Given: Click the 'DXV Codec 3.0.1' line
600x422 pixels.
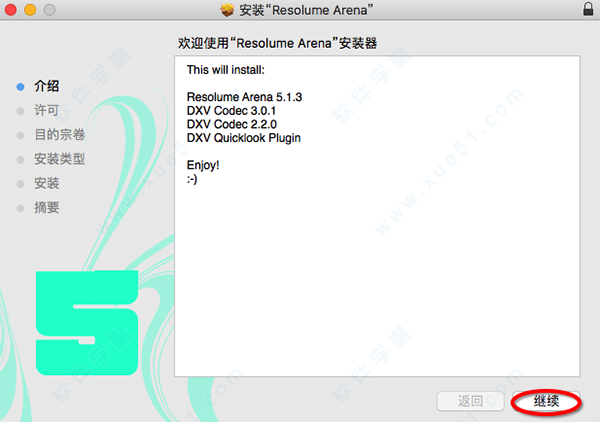Looking at the screenshot, I should click(231, 111).
